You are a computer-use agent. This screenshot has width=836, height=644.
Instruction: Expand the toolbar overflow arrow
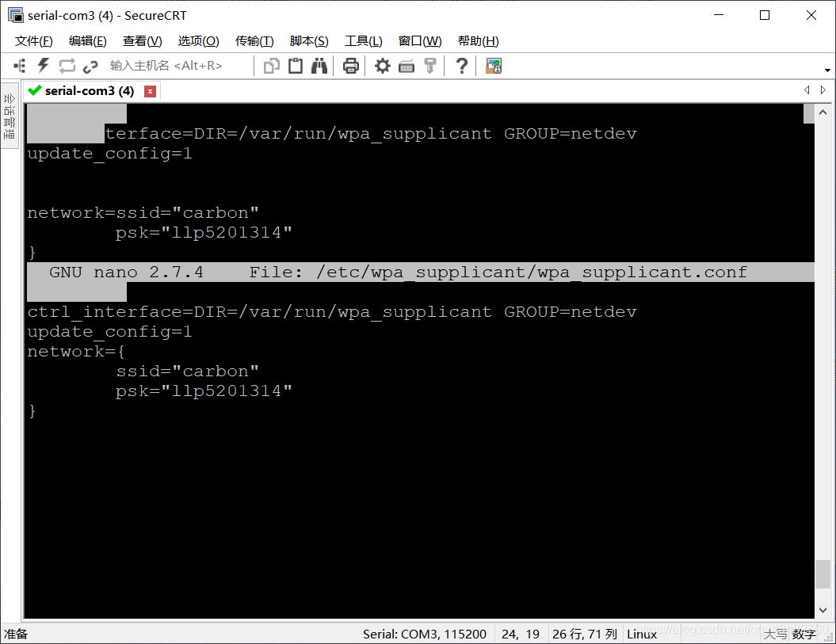(827, 70)
